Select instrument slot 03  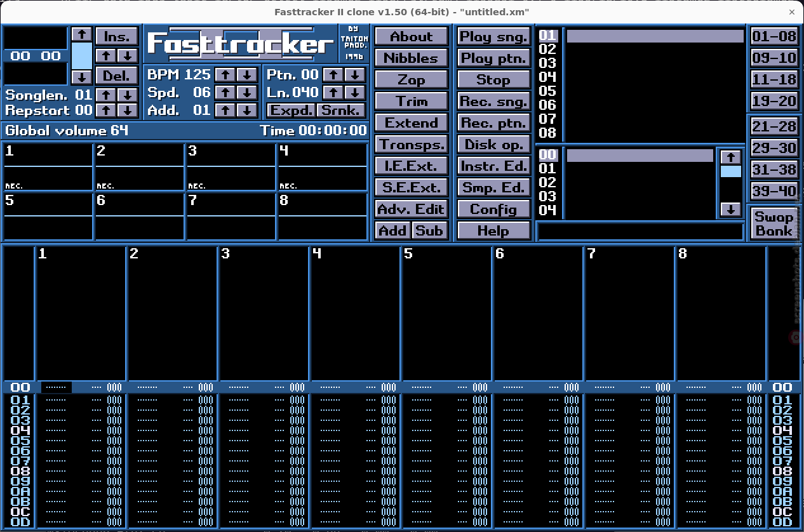click(x=641, y=63)
